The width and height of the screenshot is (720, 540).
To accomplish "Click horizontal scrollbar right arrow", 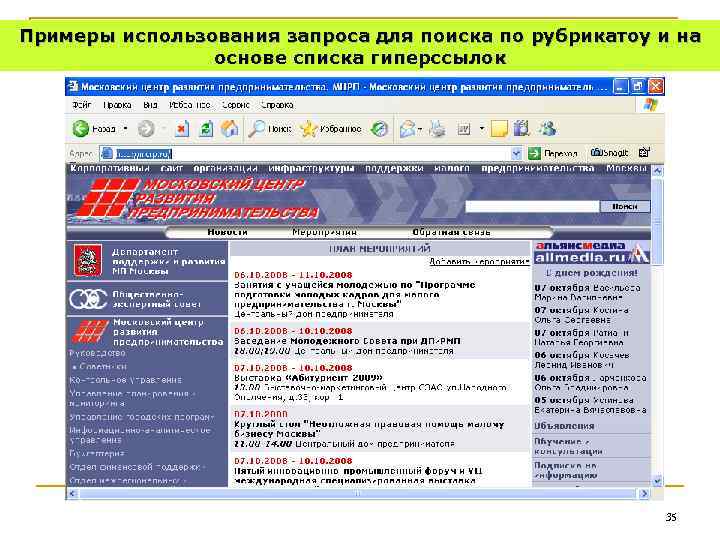I will [644, 493].
